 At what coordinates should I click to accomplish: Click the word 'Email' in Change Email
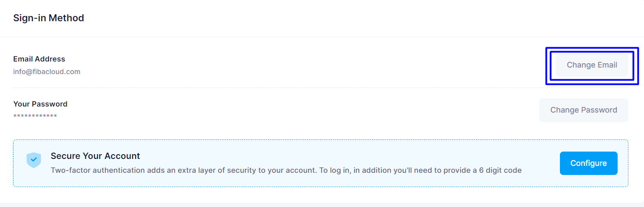607,65
